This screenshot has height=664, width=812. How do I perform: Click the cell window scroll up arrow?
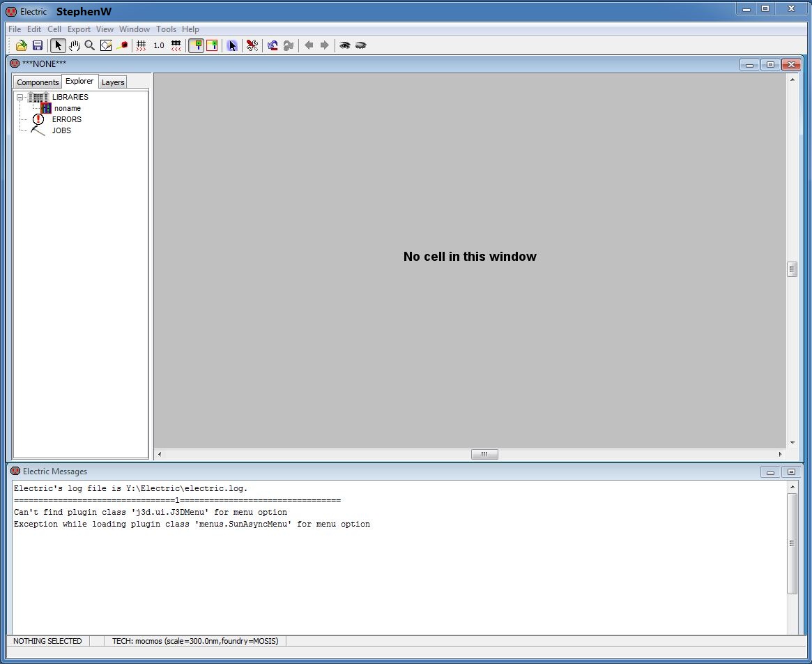pos(792,80)
